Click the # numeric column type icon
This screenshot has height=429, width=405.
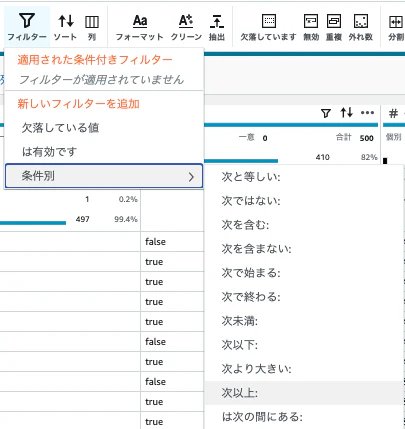click(394, 113)
